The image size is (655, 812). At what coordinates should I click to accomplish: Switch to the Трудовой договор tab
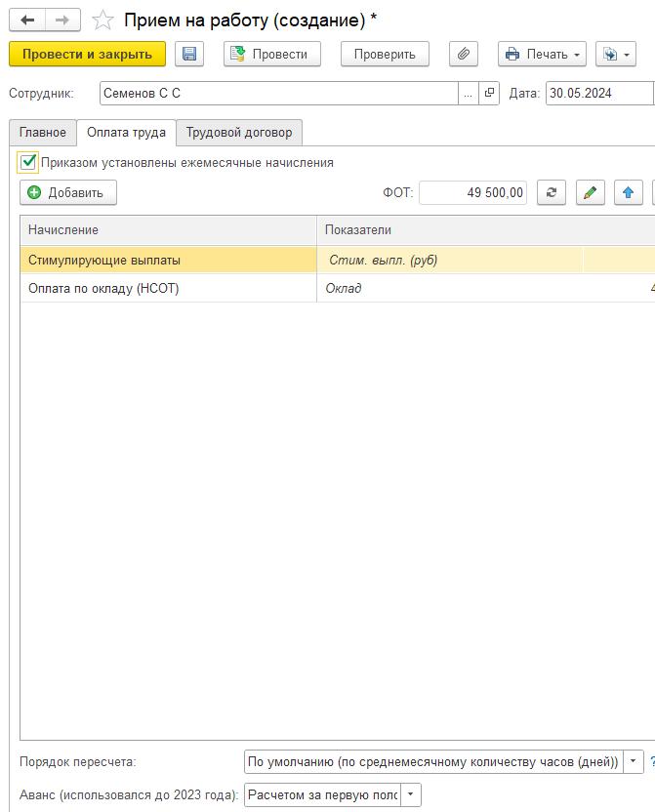point(239,133)
